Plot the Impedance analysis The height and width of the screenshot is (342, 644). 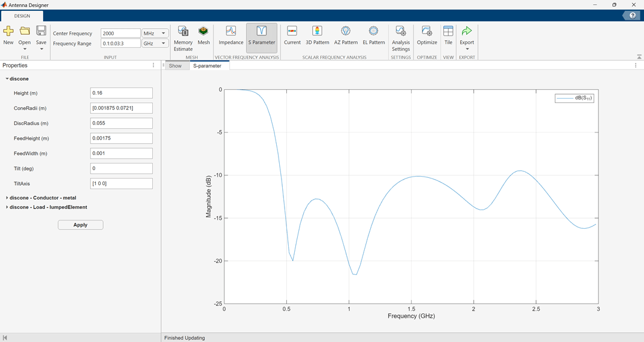pos(231,35)
